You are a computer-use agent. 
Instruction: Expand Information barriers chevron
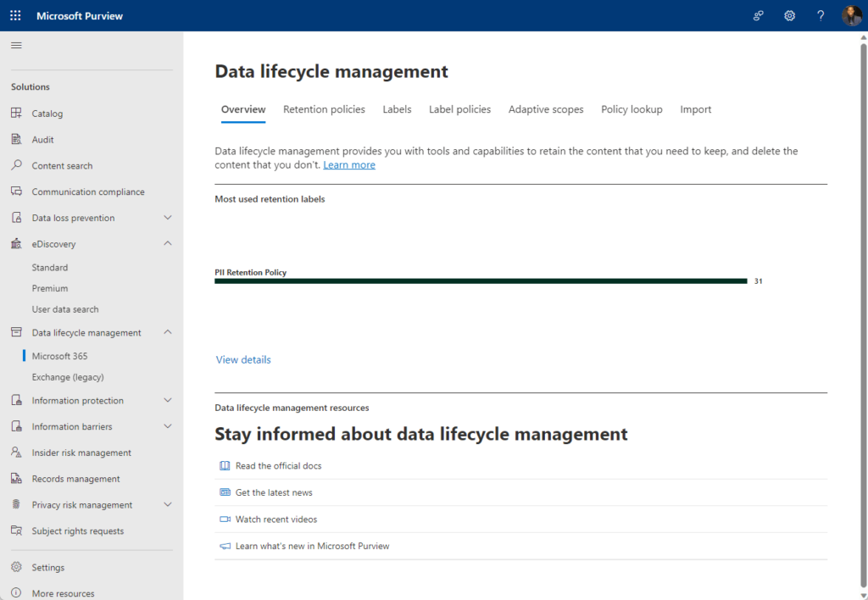(168, 426)
